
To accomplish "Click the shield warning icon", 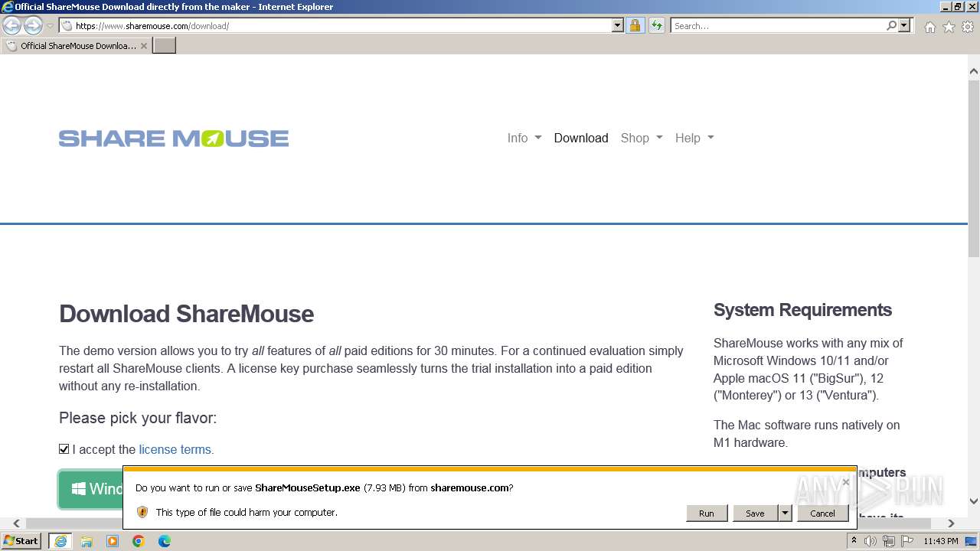I will pos(142,512).
